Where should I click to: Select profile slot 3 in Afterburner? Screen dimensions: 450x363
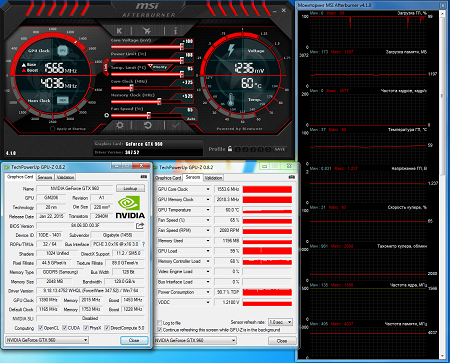253,149
